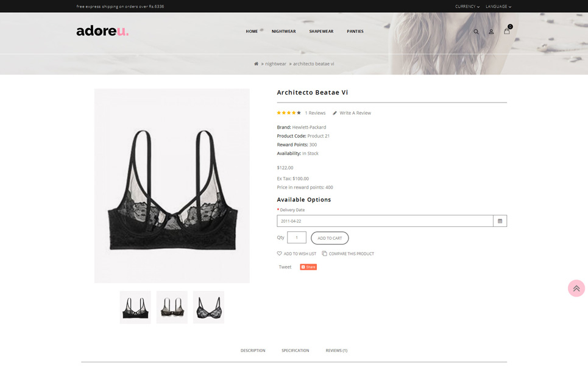Viewport: 588px width, 366px height.
Task: Expand the Currency dropdown
Action: click(x=467, y=6)
